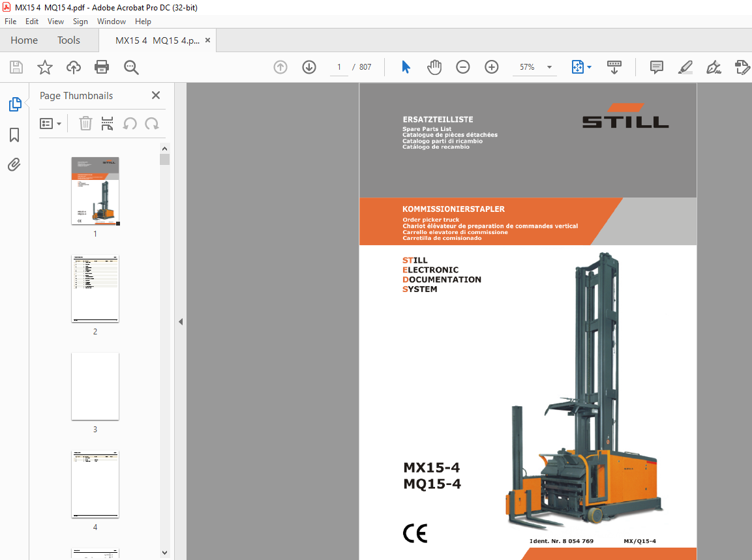This screenshot has width=752, height=560.
Task: Open the Find text magnifier tool
Action: [131, 67]
